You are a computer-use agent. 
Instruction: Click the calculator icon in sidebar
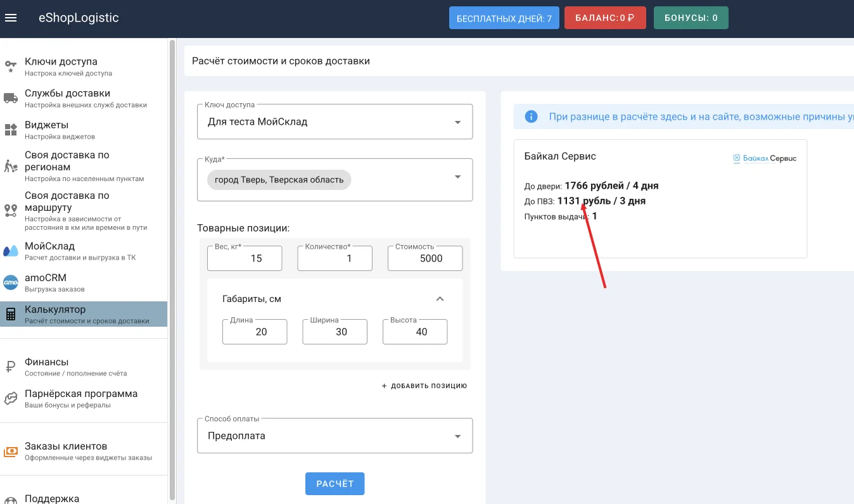[x=11, y=315]
